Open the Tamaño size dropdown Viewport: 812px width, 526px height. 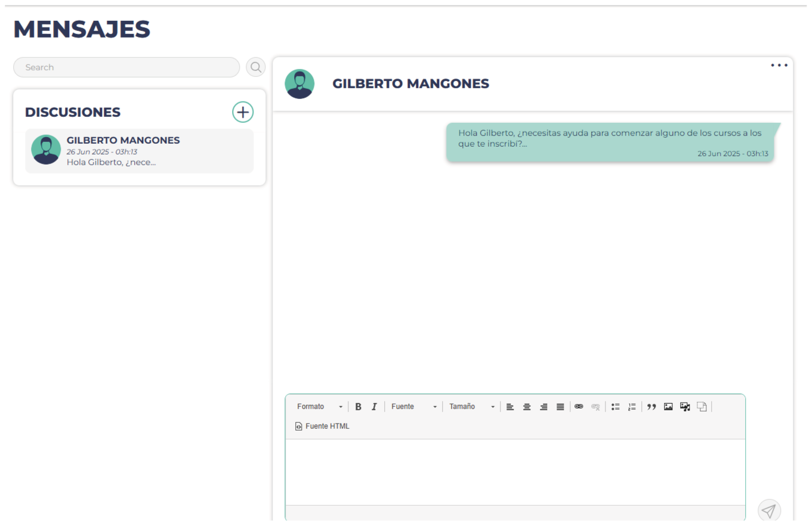tap(472, 407)
